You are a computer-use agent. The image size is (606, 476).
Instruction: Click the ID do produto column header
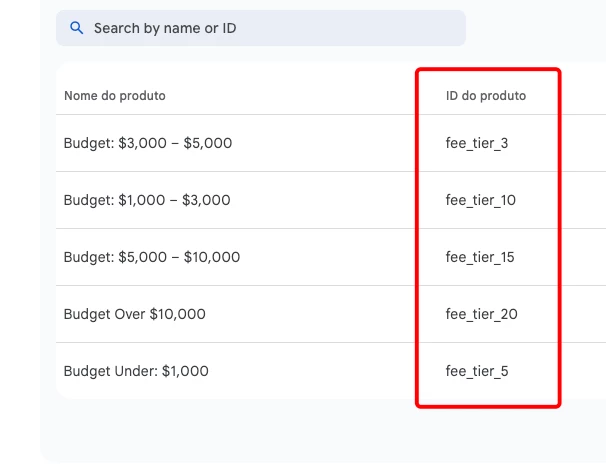486,96
